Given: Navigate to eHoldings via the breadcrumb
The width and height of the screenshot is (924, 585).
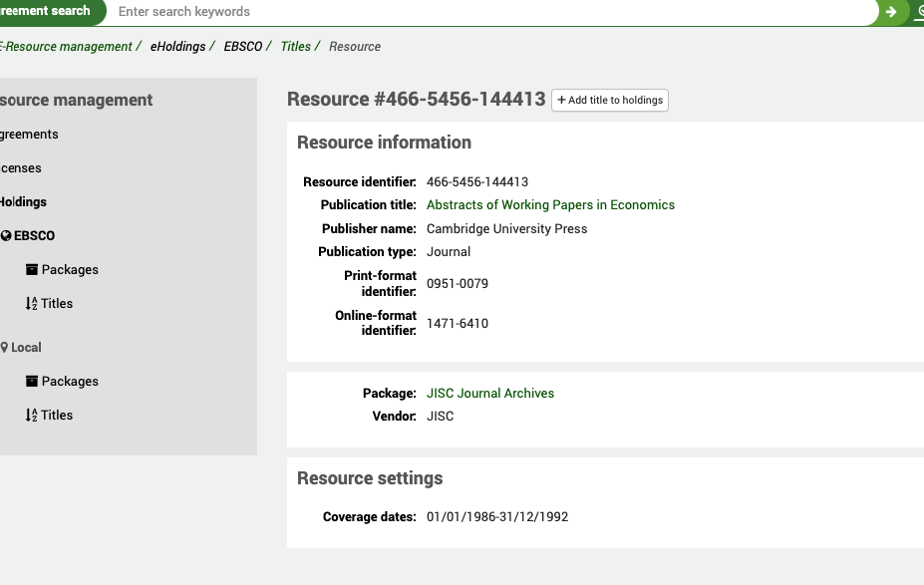Looking at the screenshot, I should (x=179, y=46).
